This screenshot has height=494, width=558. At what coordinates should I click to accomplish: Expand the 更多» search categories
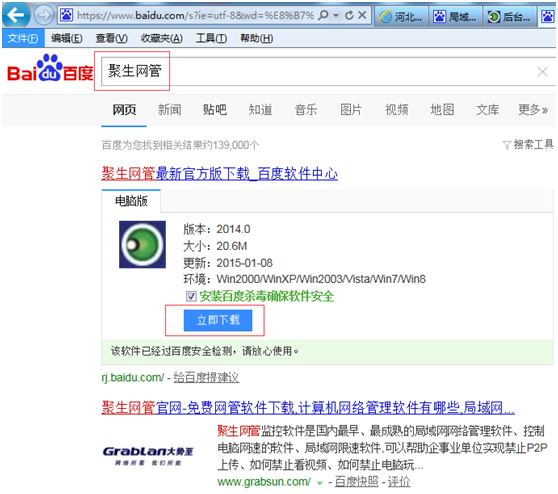point(533,110)
